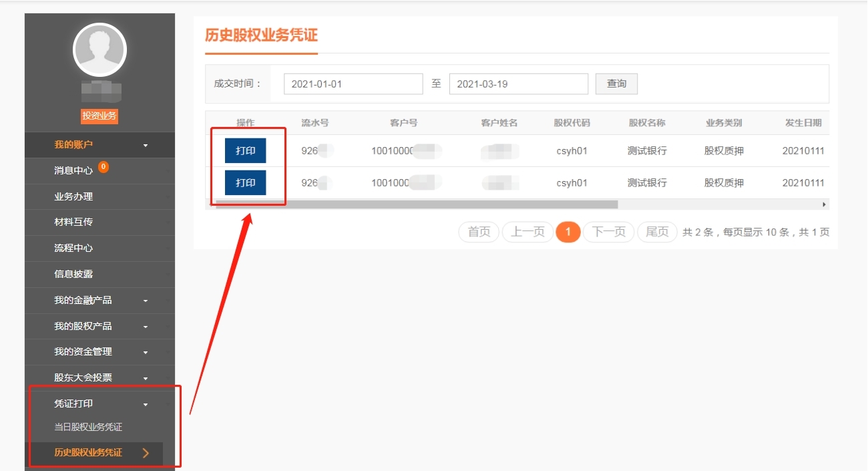868x471 pixels.
Task: Open 消息中心 in the sidebar
Action: [73, 170]
